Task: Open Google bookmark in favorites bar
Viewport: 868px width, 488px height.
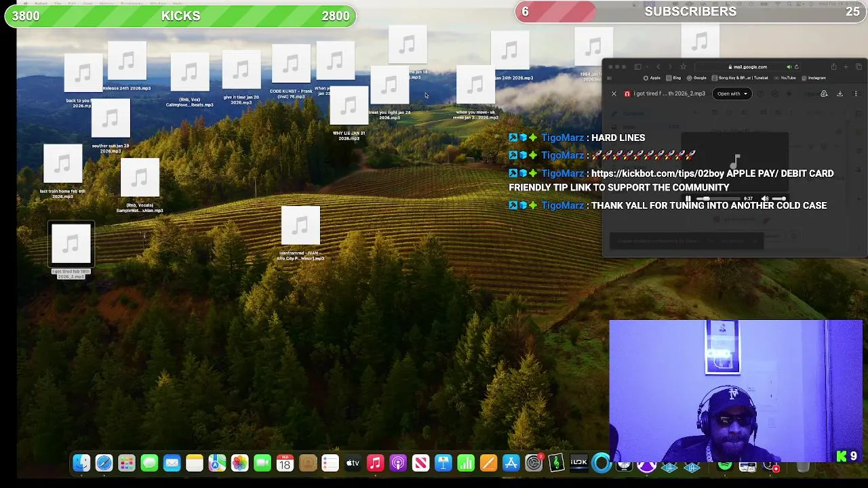Action: coord(697,78)
